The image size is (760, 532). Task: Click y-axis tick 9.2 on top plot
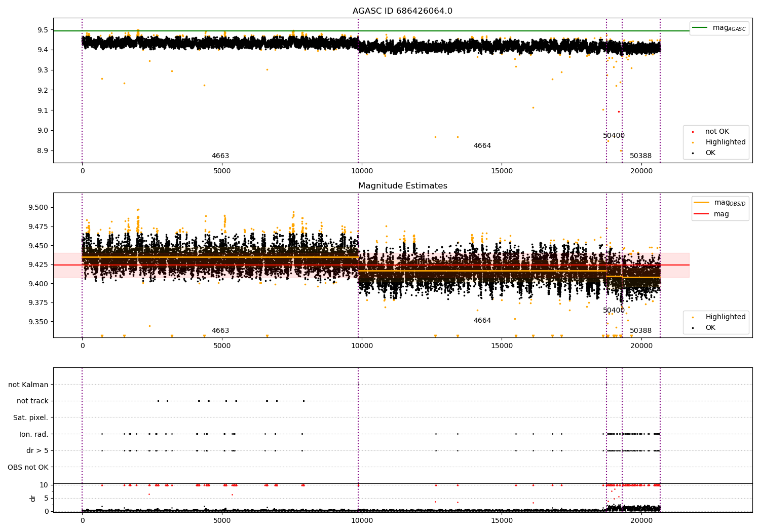43,90
